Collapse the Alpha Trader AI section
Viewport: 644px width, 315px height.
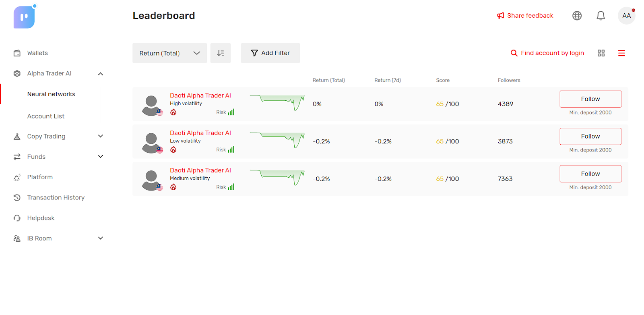click(x=101, y=74)
